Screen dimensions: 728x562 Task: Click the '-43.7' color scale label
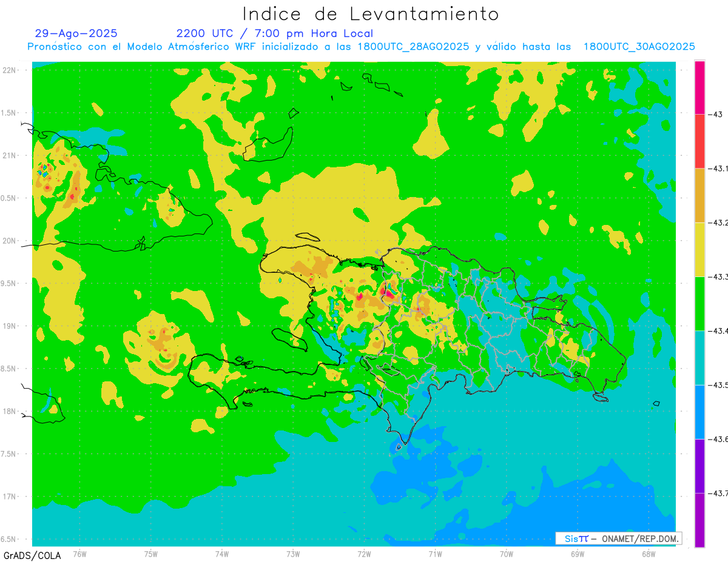coord(718,493)
